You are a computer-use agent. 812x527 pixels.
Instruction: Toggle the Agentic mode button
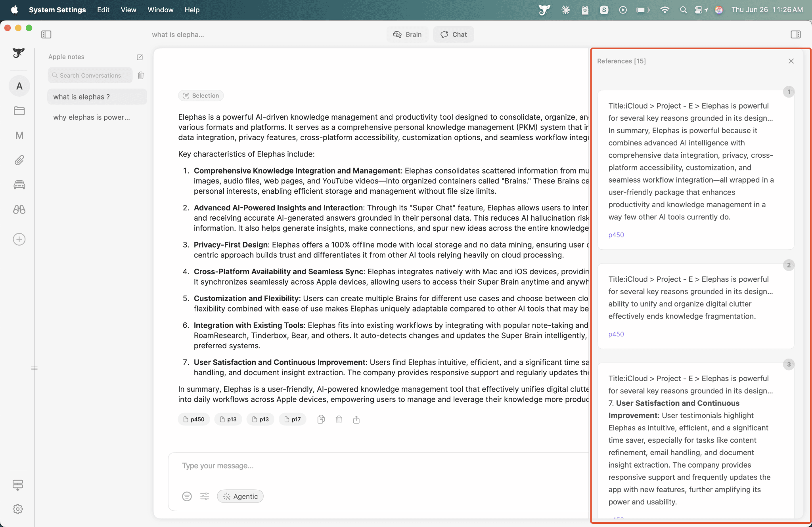tap(240, 496)
